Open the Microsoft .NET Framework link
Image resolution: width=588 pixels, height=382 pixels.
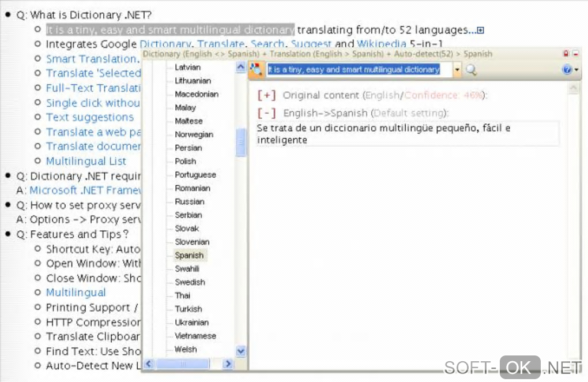(85, 190)
